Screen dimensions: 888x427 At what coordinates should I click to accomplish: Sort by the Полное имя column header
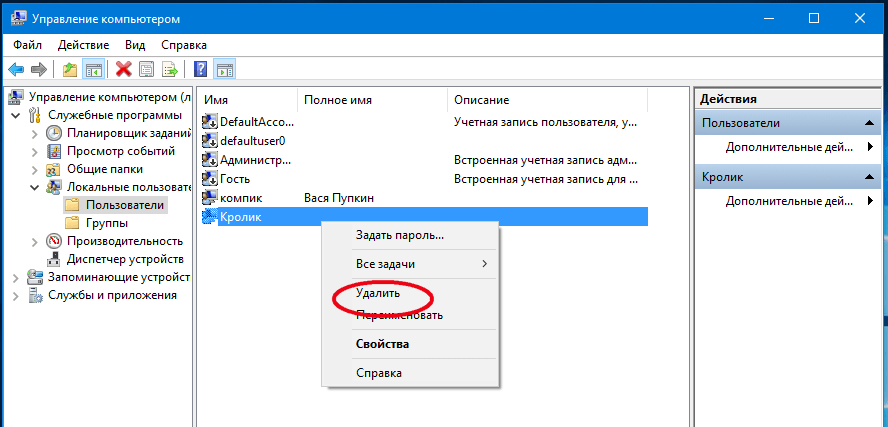(x=338, y=100)
